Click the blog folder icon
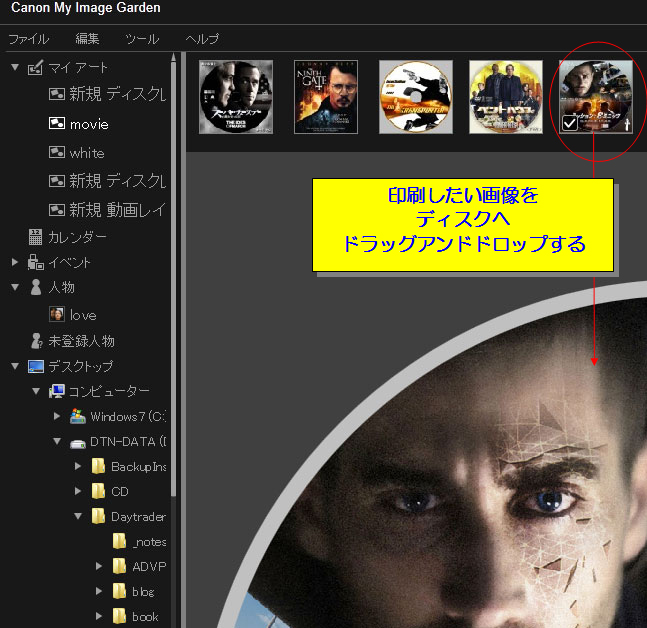This screenshot has height=628, width=647. (119, 591)
